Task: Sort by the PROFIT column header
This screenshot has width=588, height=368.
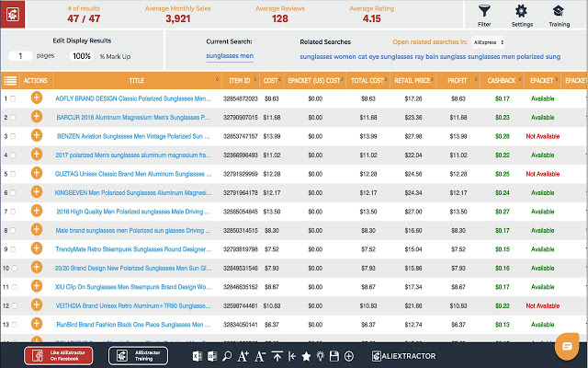Action: 456,81
